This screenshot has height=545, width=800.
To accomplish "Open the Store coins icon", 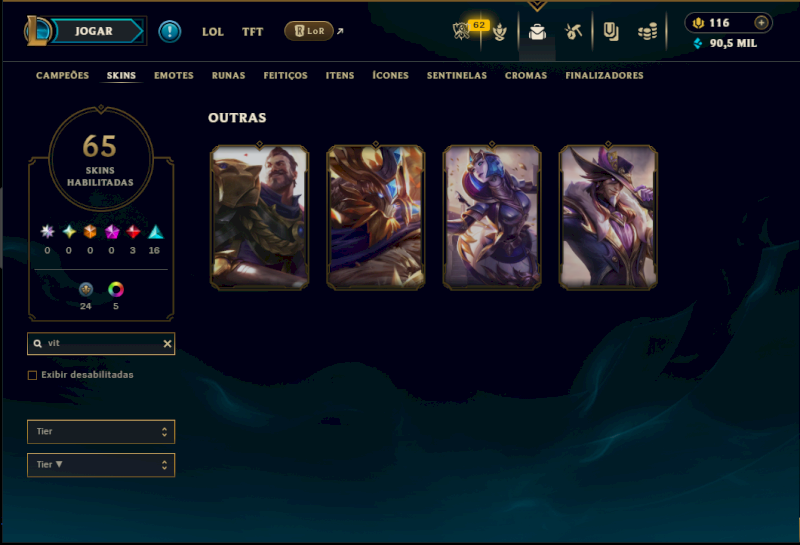I will (647, 32).
